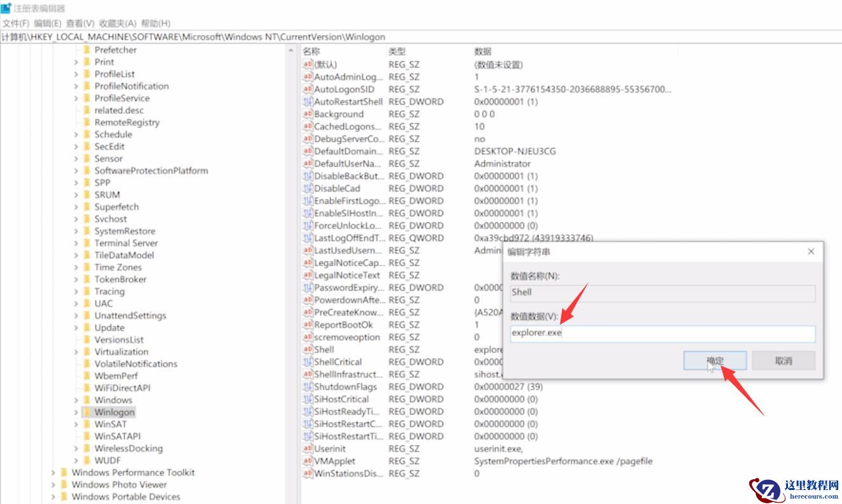This screenshot has height=504, width=842.
Task: Click the Registry Editor title bar icon
Action: click(7, 8)
